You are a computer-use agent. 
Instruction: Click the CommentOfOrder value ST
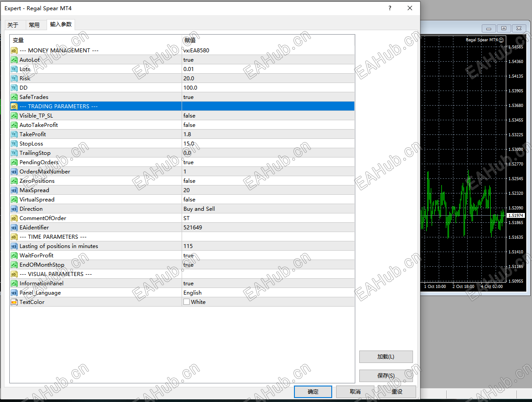click(187, 218)
